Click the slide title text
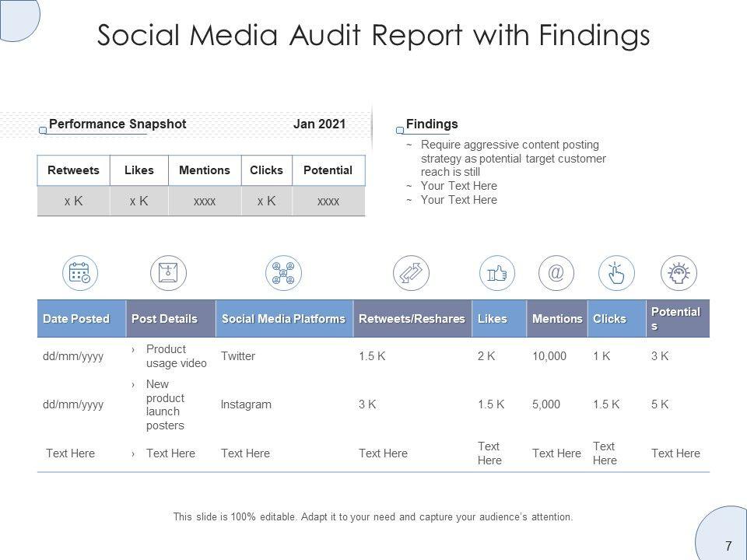Viewport: 747px width, 560px height. [373, 35]
